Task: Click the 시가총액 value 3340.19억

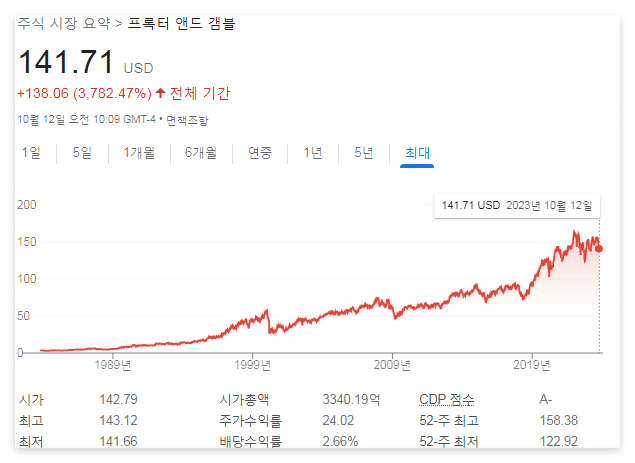Action: pyautogui.click(x=351, y=400)
